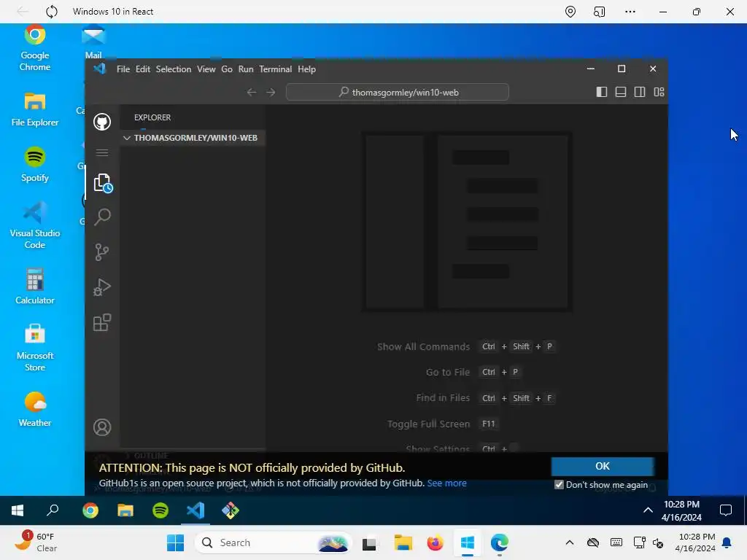Go forward with the right arrow
This screenshot has height=560, width=747.
click(271, 93)
